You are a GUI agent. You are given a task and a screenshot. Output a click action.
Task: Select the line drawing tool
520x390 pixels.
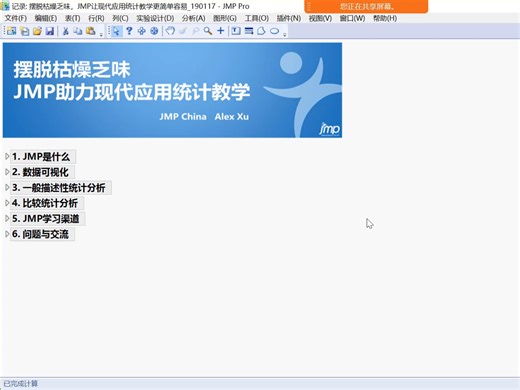(x=249, y=31)
